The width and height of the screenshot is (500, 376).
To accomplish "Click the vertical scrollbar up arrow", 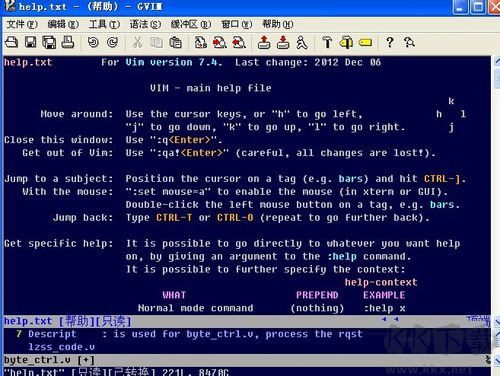I will [x=496, y=61].
